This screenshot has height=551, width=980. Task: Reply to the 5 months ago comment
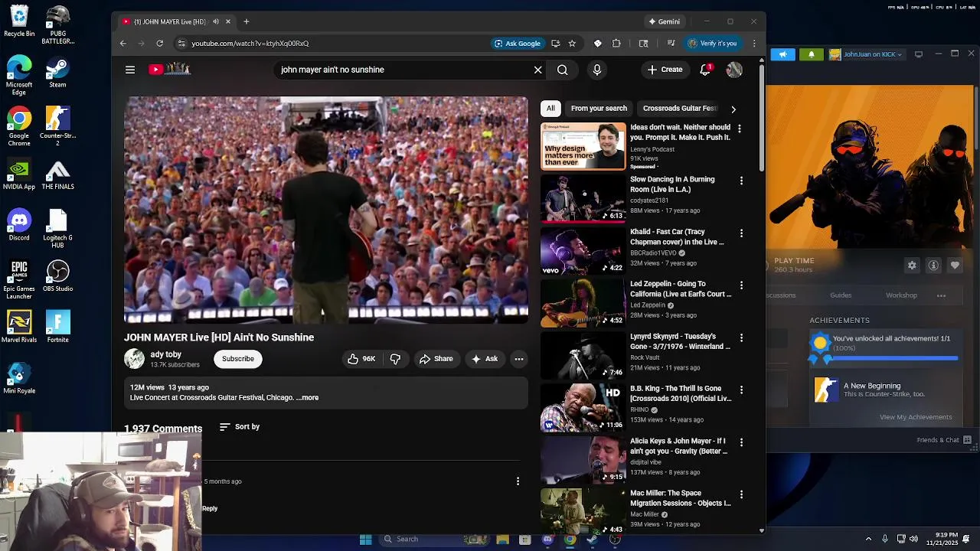coord(210,509)
